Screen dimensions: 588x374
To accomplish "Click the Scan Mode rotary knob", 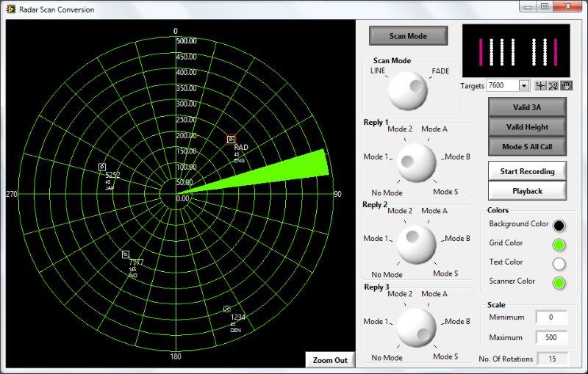I will pyautogui.click(x=408, y=90).
